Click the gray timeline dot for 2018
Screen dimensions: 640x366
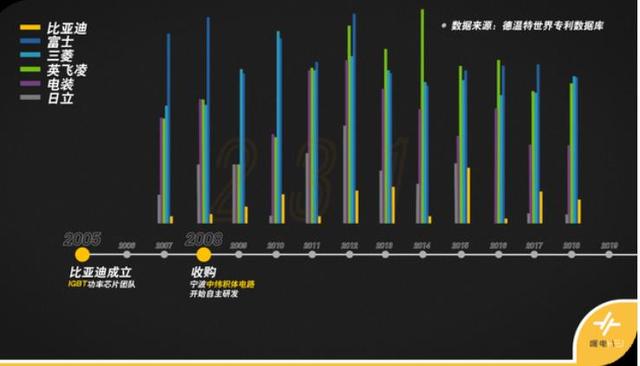571,255
